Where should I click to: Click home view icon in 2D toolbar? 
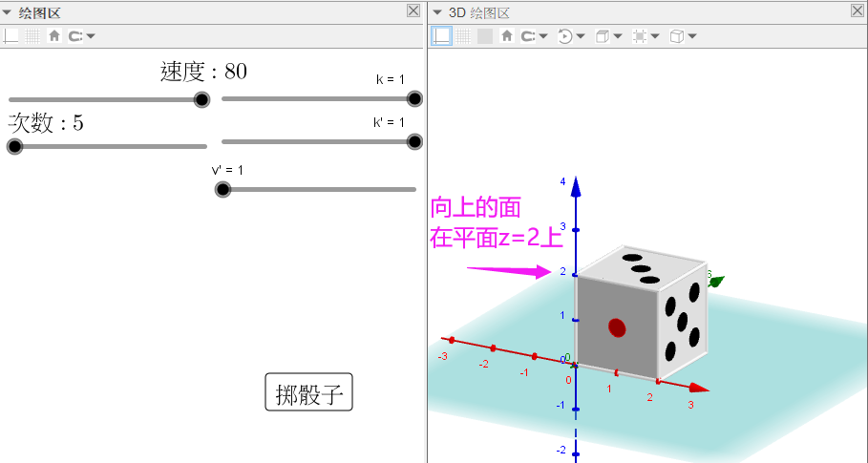pyautogui.click(x=54, y=36)
